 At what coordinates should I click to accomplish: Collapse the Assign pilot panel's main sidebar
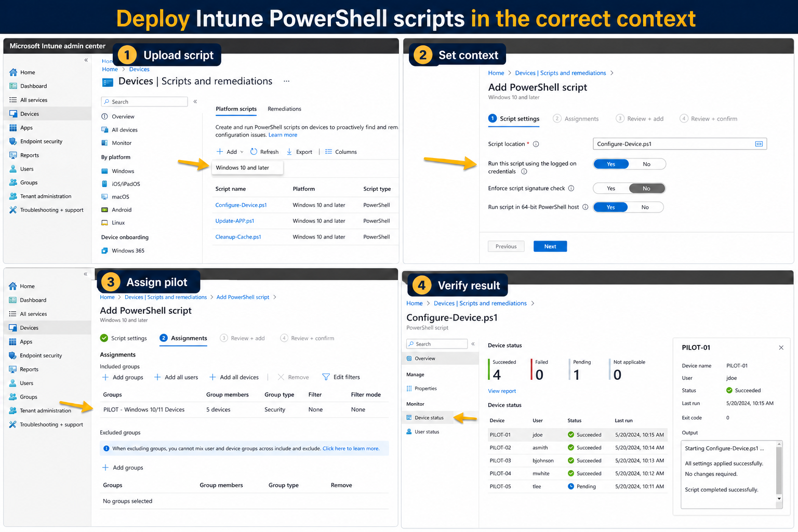(86, 274)
